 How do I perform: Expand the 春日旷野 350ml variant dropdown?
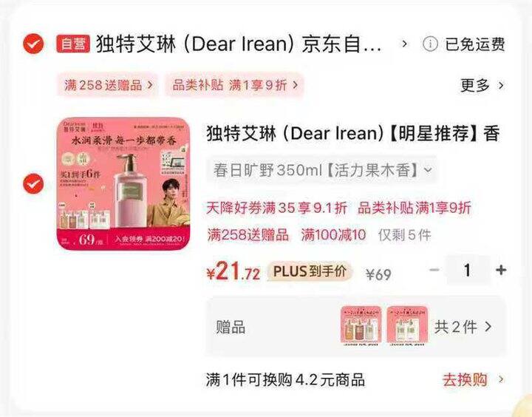321,170
